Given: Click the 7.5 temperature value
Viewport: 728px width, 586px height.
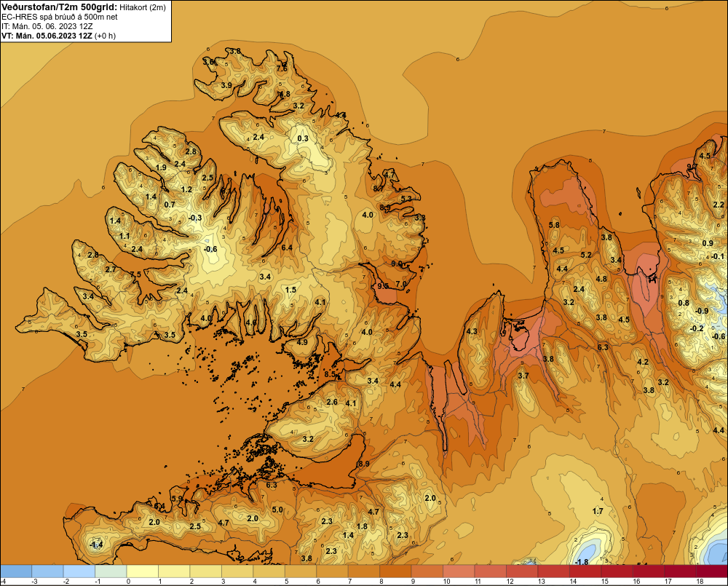Looking at the screenshot, I should [135, 274].
